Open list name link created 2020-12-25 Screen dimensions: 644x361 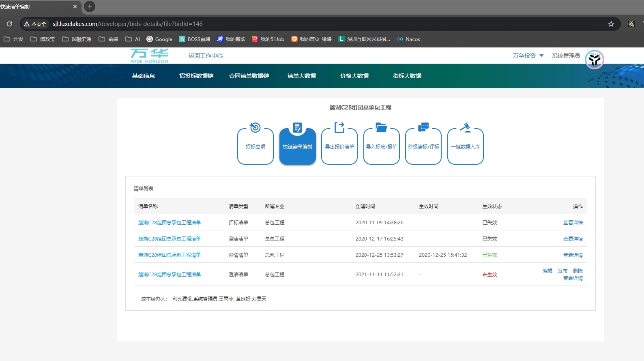(170, 255)
